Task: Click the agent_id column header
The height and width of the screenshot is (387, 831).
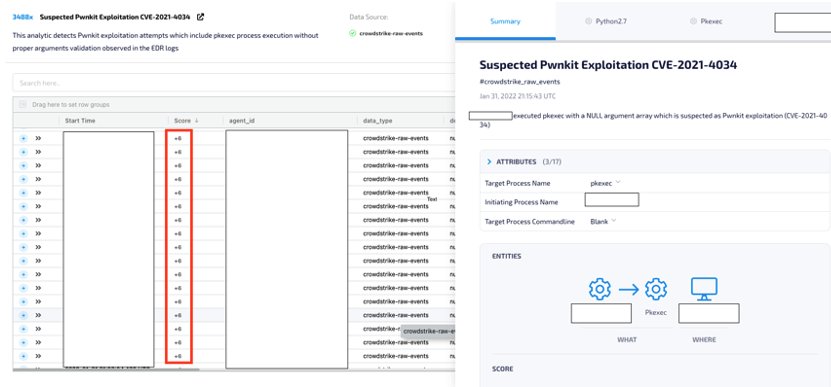Action: pyautogui.click(x=242, y=121)
